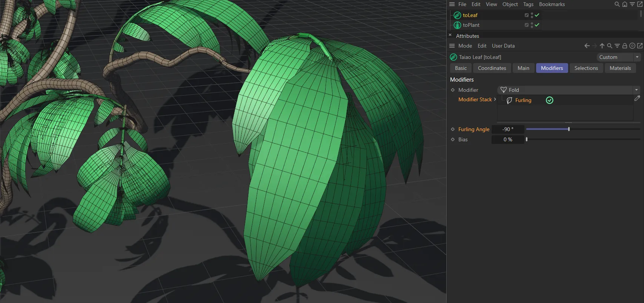This screenshot has height=303, width=644.
Task: Select the Modifiers tab
Action: click(x=552, y=68)
